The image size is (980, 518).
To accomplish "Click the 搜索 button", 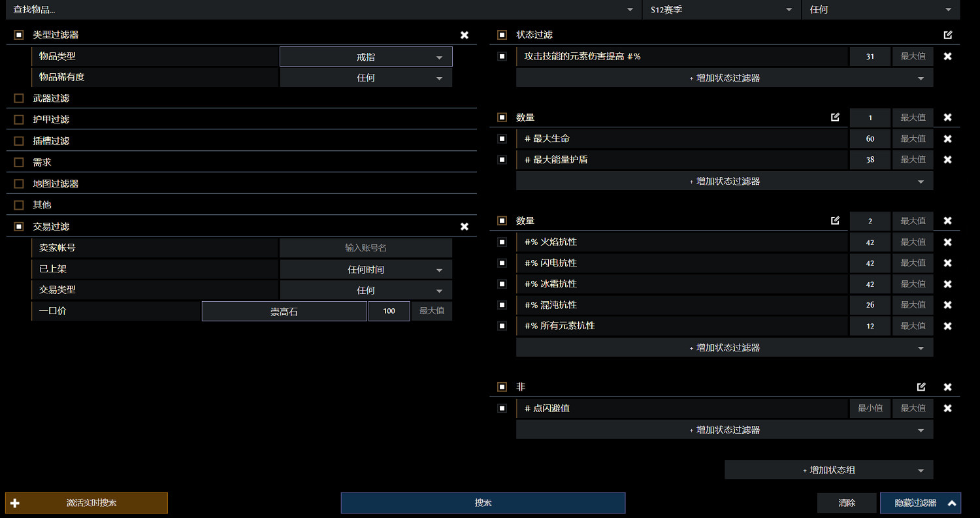I will tap(483, 503).
